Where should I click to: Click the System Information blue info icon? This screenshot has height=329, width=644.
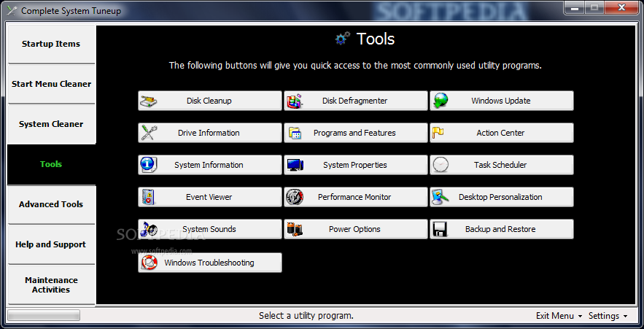147,165
